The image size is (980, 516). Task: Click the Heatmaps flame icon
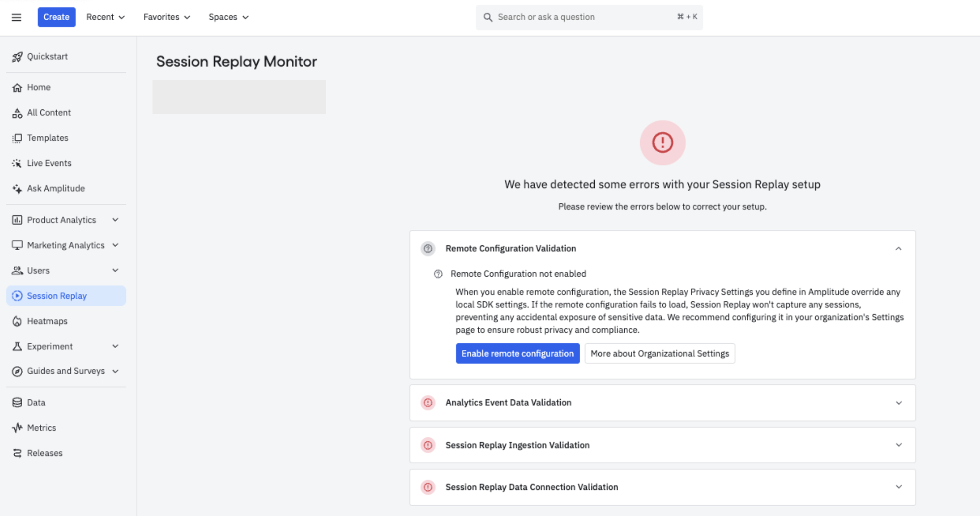[17, 322]
